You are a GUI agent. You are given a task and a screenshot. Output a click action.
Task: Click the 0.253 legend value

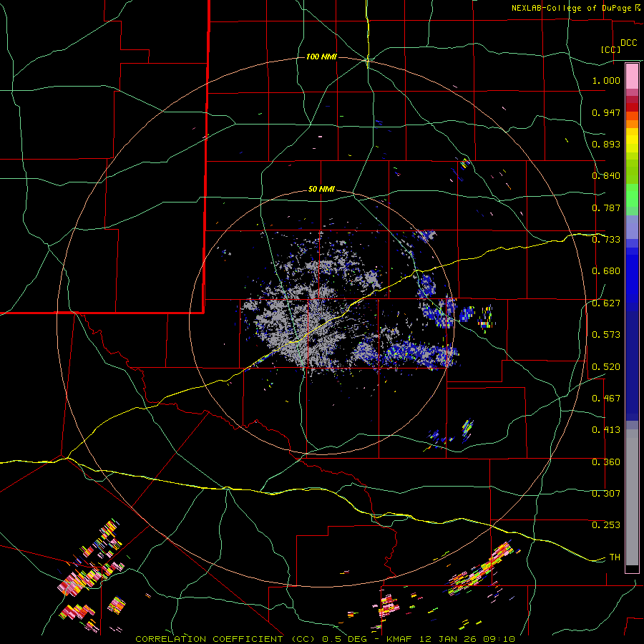tap(606, 525)
